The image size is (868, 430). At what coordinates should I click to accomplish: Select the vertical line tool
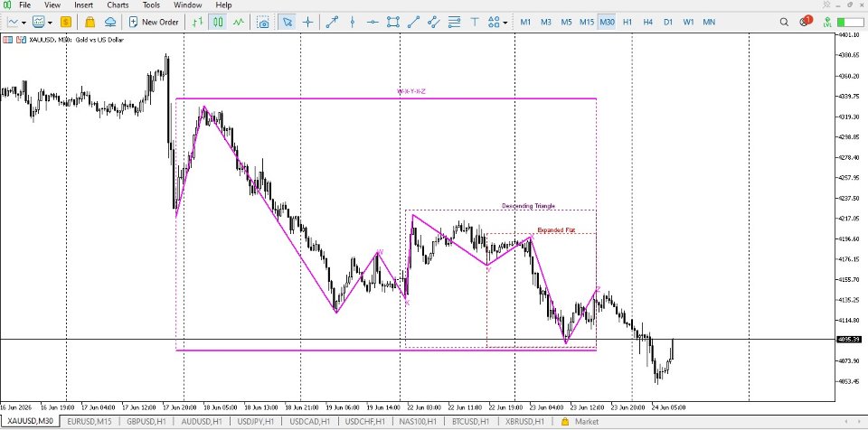353,23
